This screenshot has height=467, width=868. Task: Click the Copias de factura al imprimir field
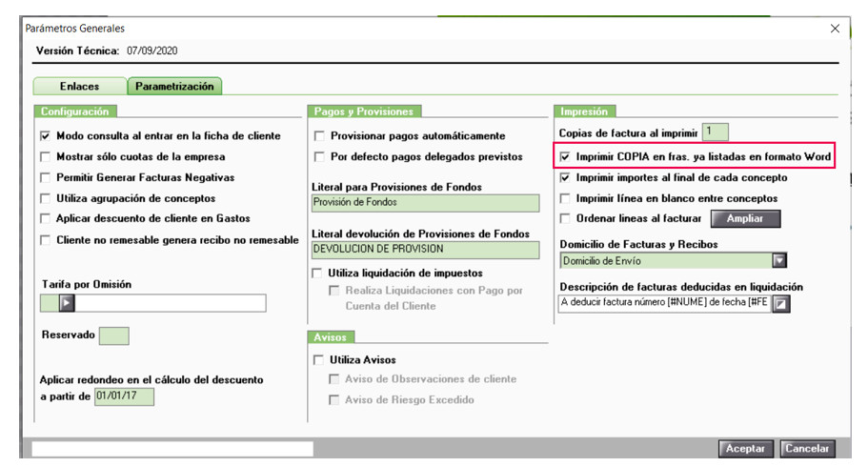716,132
